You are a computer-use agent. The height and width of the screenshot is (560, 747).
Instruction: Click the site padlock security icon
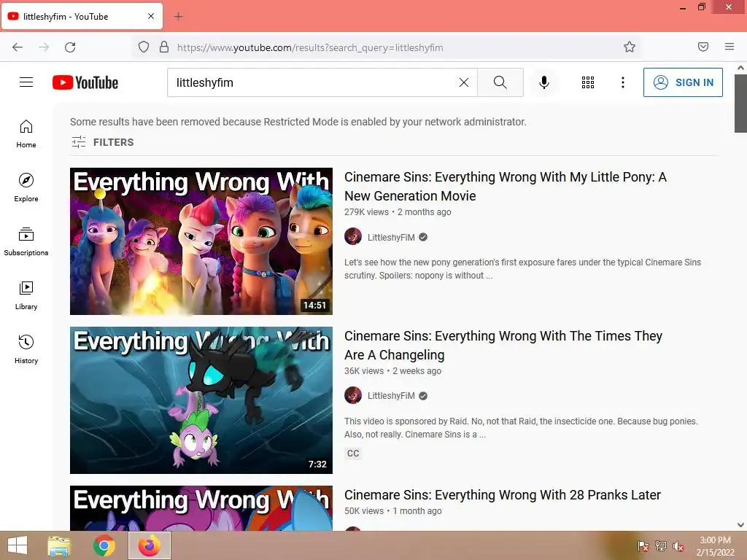click(164, 47)
